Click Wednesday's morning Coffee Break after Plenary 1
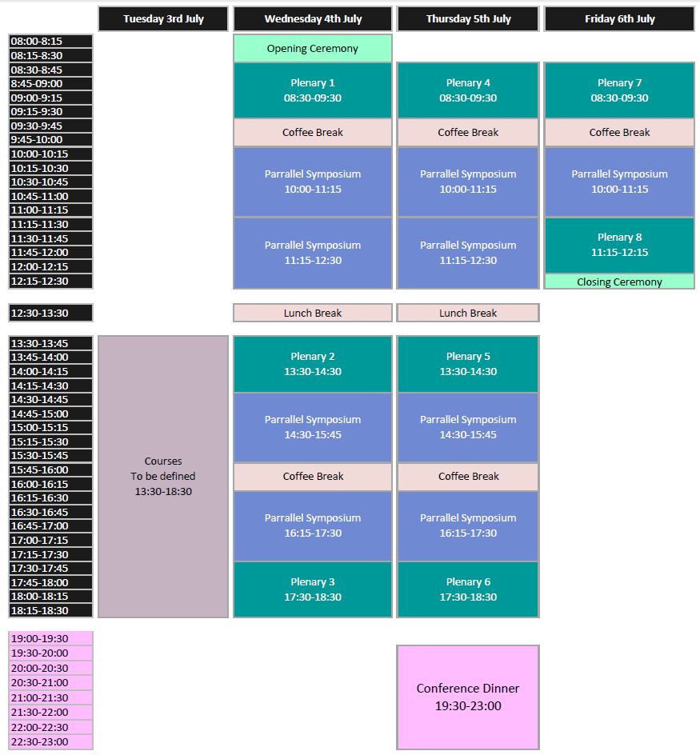The width and height of the screenshot is (700, 755). (x=313, y=133)
